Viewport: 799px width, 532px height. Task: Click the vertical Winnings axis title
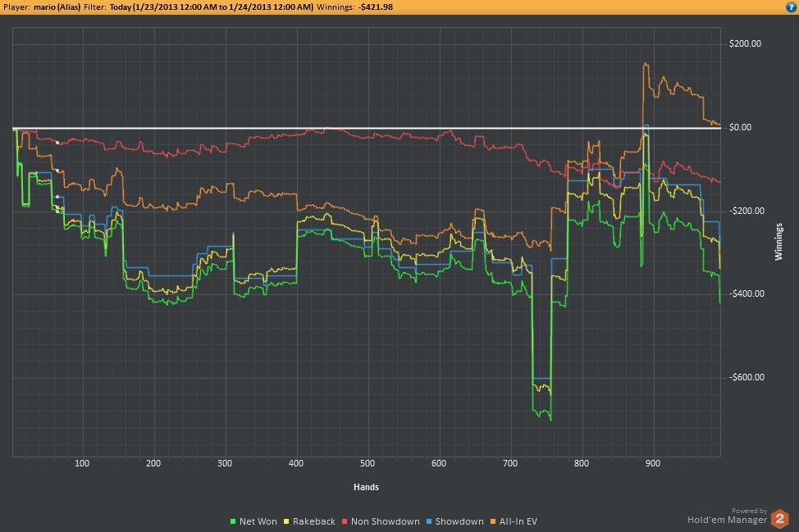pyautogui.click(x=778, y=242)
